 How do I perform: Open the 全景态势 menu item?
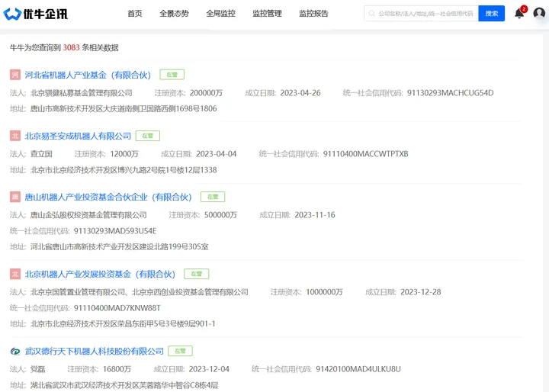174,14
